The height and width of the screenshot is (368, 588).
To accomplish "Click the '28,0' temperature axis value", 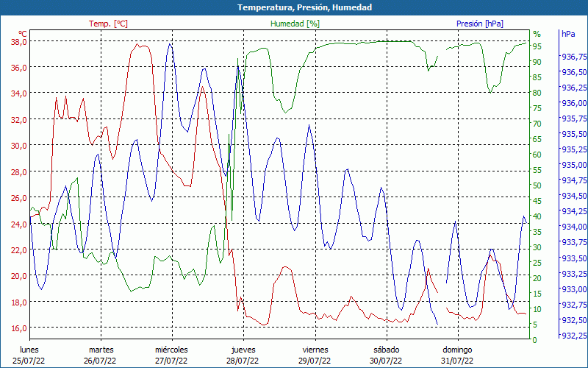I will click(x=19, y=172).
